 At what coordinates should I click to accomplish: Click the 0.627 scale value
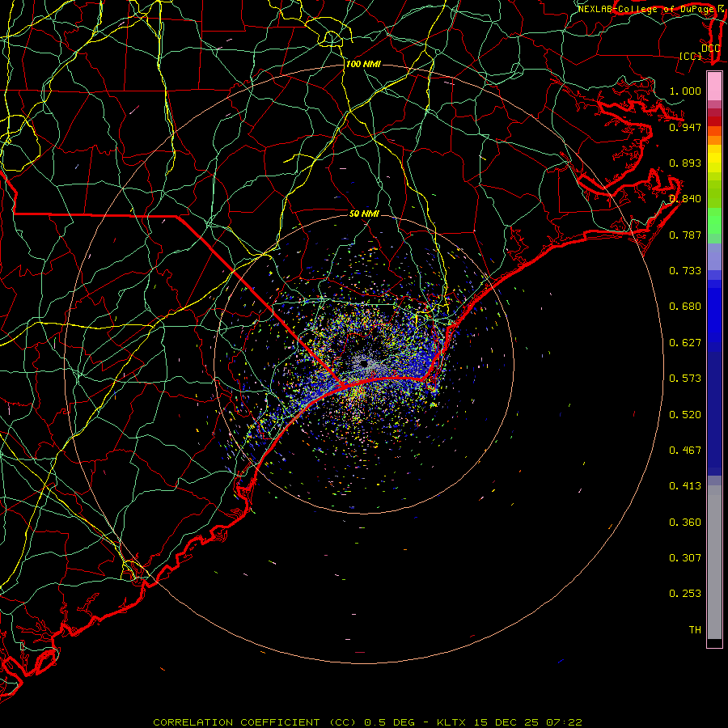point(685,343)
